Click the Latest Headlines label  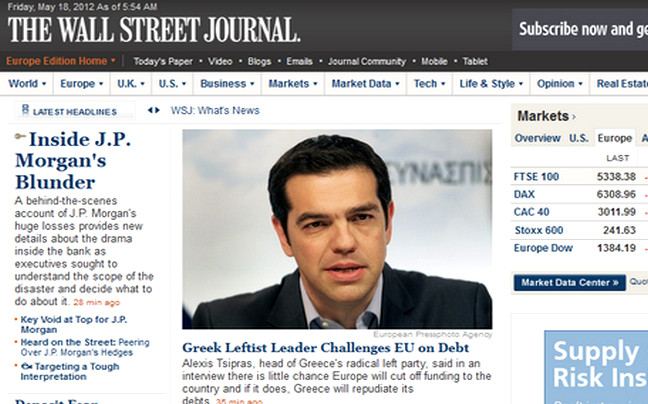point(75,112)
